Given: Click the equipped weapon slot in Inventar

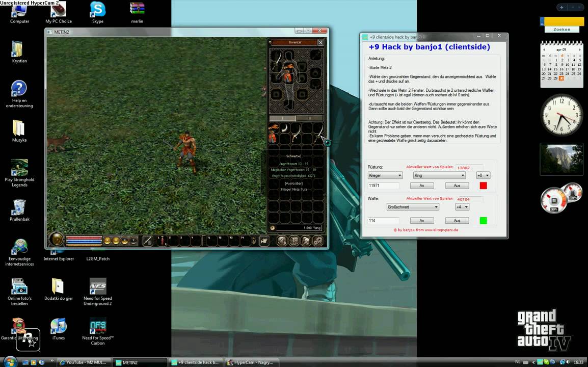Looking at the screenshot, I should click(276, 60).
